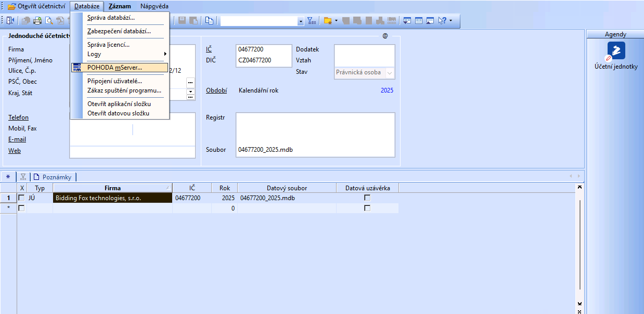
Task: Open print preview with the magnifier icon
Action: tap(49, 21)
